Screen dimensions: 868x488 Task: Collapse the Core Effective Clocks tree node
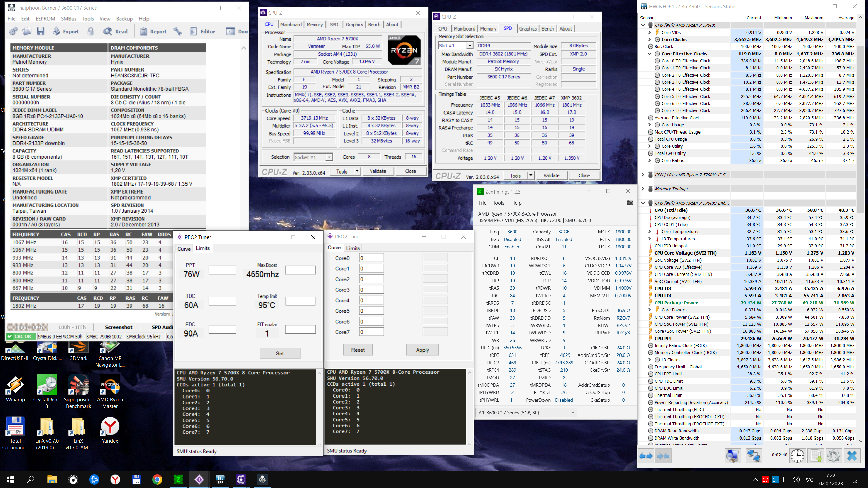(x=650, y=54)
